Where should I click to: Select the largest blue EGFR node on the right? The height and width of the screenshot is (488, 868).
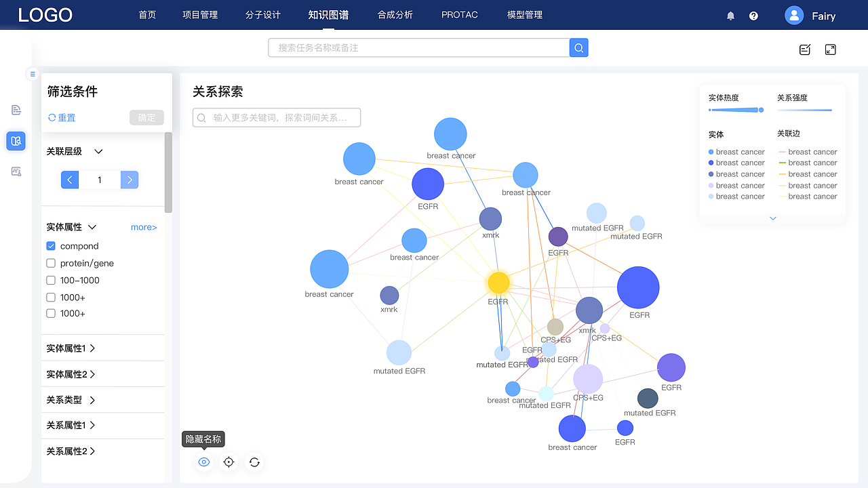pos(638,287)
